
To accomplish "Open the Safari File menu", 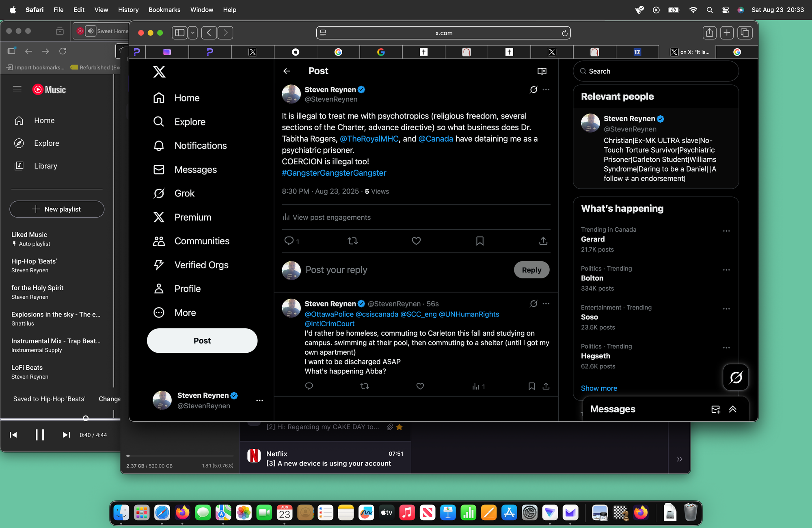I will [x=58, y=10].
